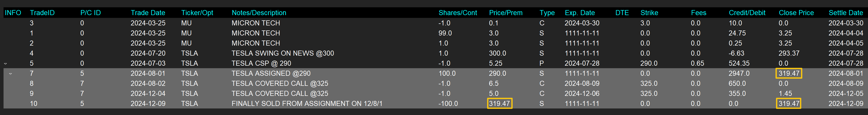This screenshot has width=868, height=115.
Task: Select the 2024-12-06 expiration date cell
Action: 582,93
